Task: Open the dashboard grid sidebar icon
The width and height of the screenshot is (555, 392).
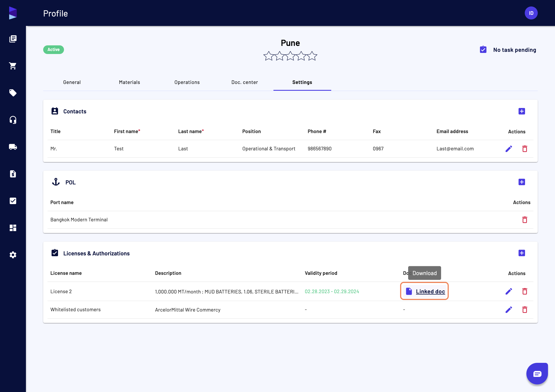Action: click(x=13, y=228)
